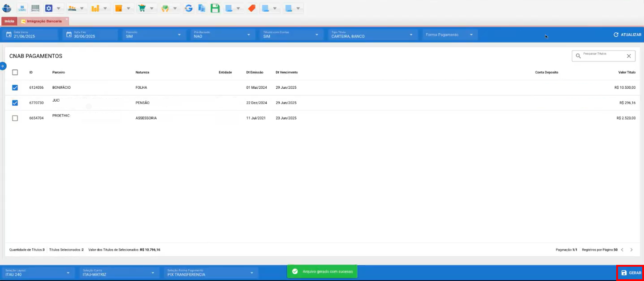The image size is (644, 281).
Task: Check the checkbox for title 6654704
Action: (15, 118)
